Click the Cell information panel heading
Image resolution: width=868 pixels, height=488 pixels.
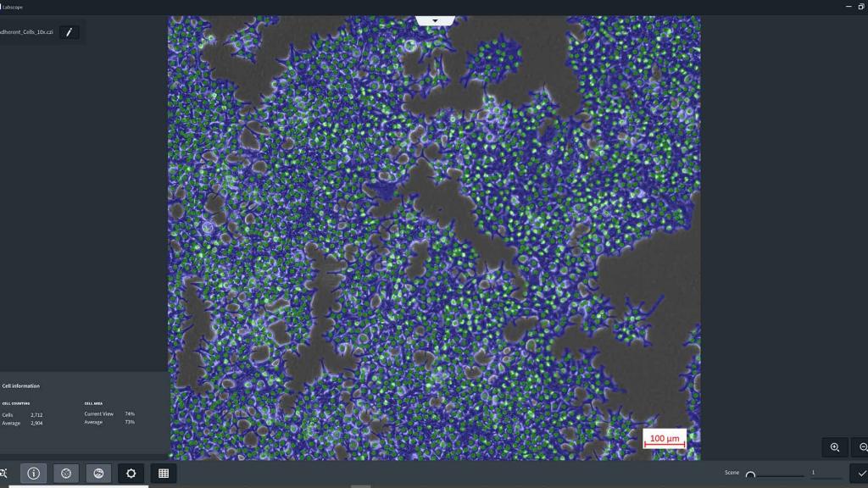tap(21, 385)
